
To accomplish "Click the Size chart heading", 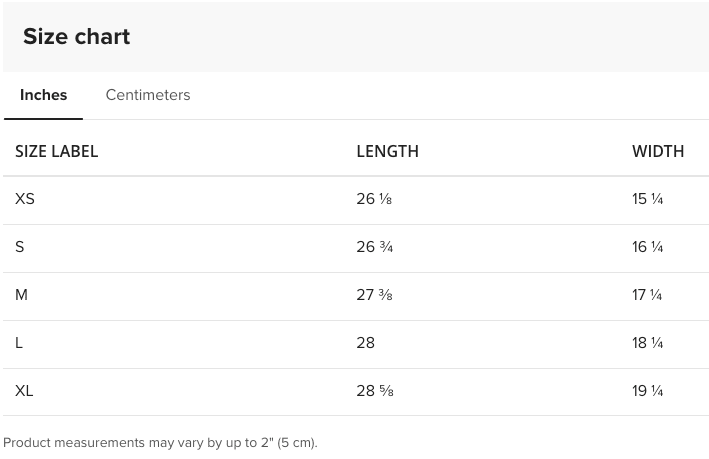I will (x=77, y=37).
